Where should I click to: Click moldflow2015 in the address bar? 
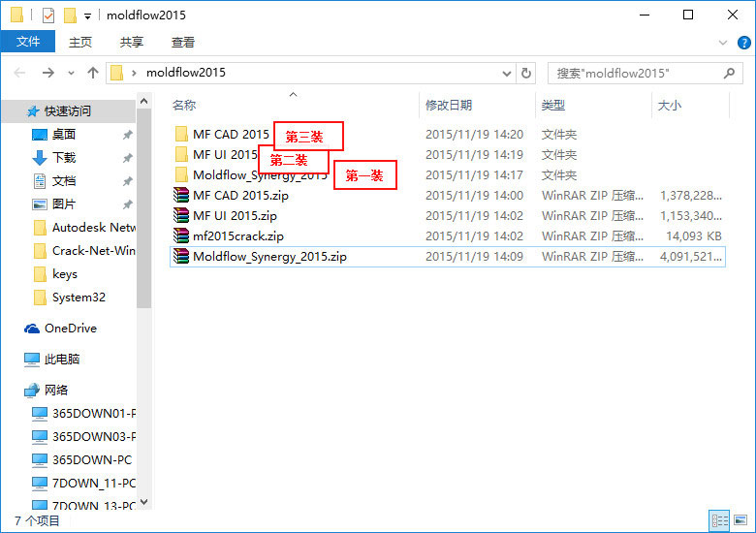coord(186,73)
